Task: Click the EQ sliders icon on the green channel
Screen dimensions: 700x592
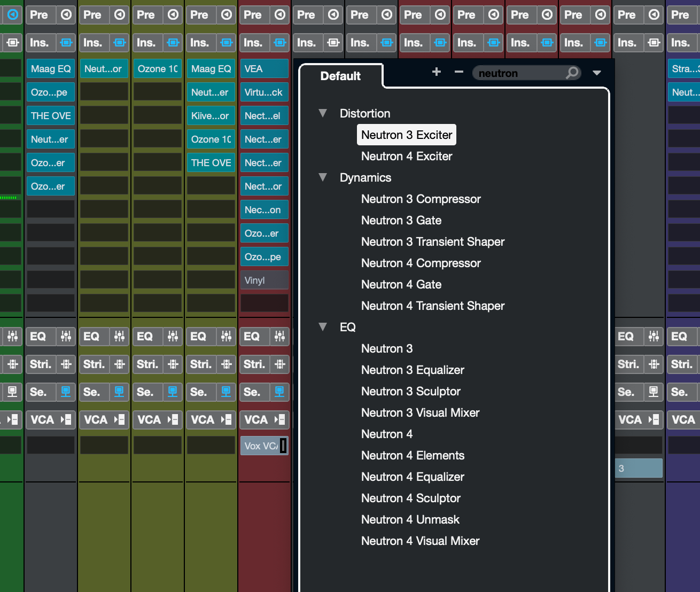Action: 12,336
